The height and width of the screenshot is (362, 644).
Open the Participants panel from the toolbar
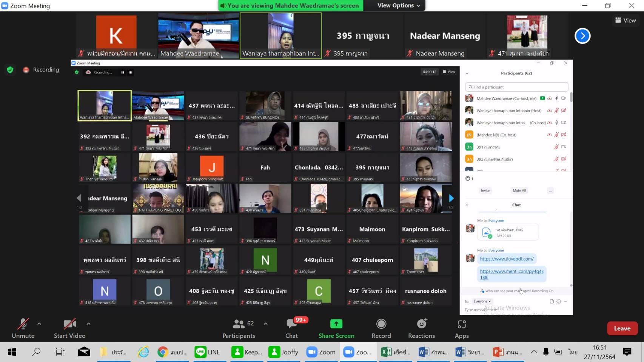(x=239, y=329)
